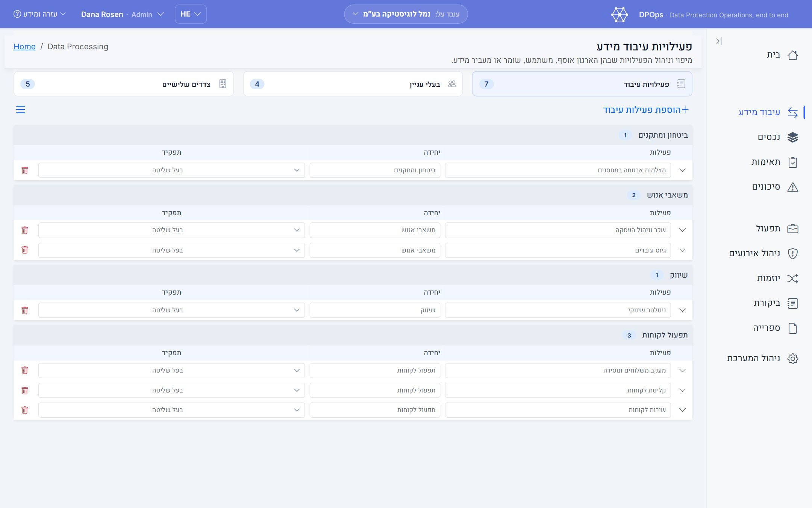
Task: Open the organization selector נמל לוגיסטיקה
Action: (x=406, y=14)
